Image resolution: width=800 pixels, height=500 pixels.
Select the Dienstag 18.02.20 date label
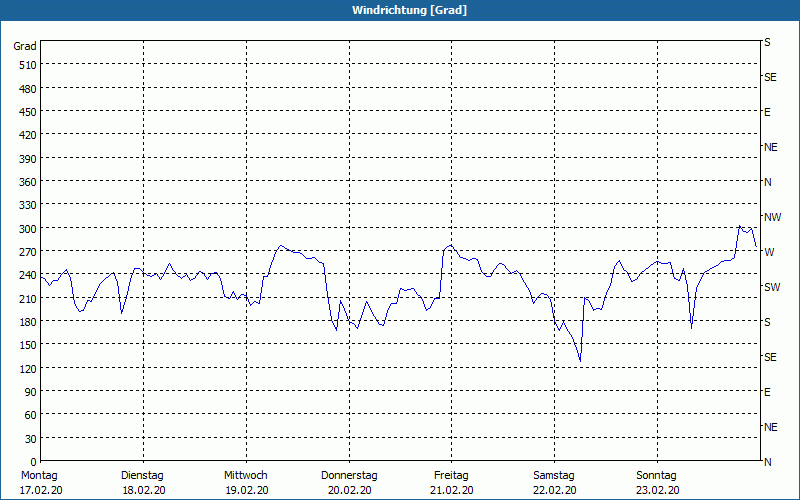point(143,483)
